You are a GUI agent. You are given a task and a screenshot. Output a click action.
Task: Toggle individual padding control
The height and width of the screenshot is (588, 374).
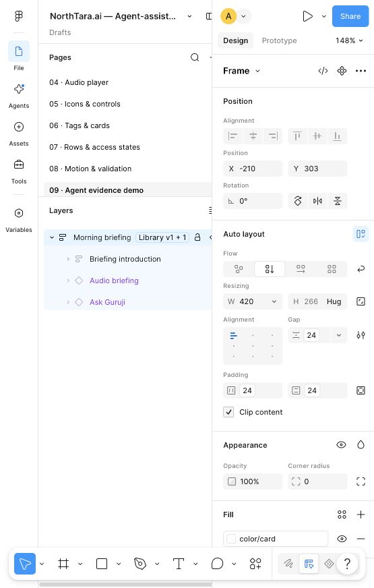pos(361,390)
